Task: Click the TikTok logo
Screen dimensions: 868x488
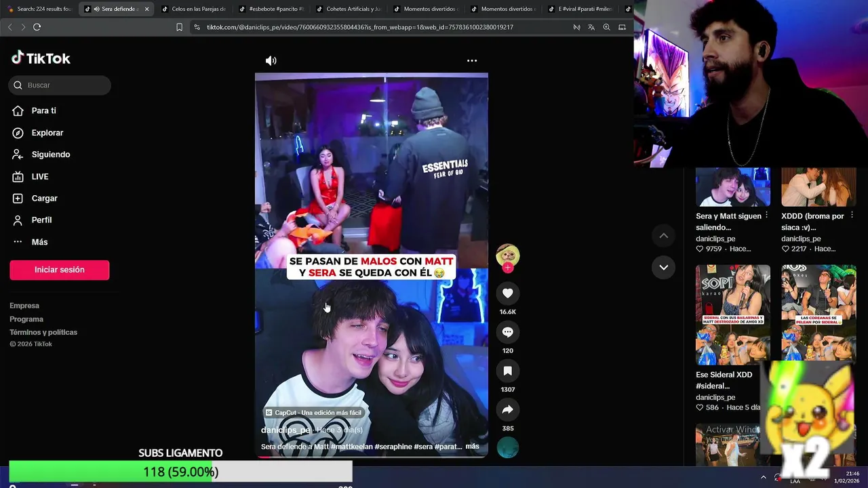Action: (x=41, y=58)
